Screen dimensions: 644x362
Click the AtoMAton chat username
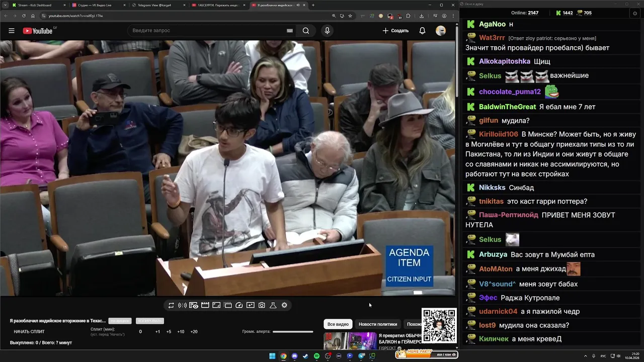[x=496, y=269]
